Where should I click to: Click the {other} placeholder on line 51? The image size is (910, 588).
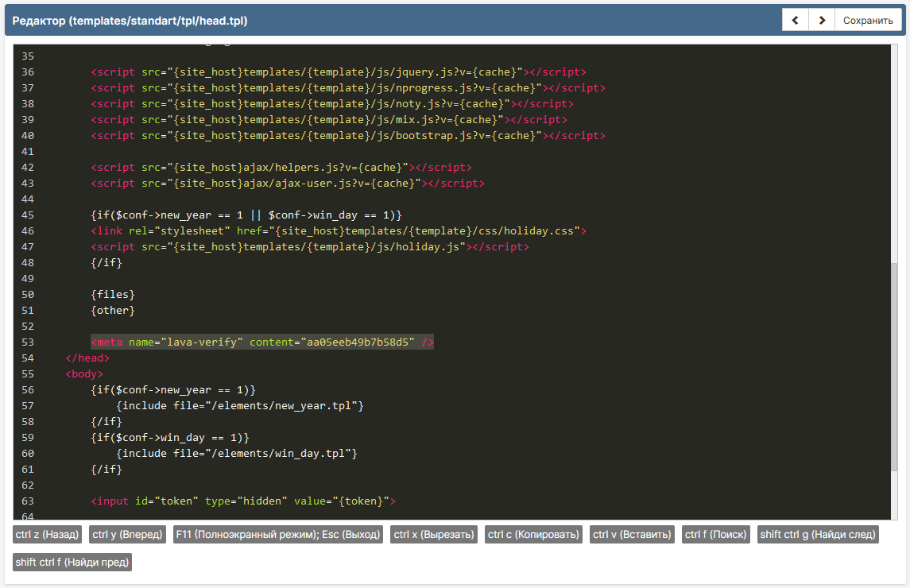(x=113, y=310)
